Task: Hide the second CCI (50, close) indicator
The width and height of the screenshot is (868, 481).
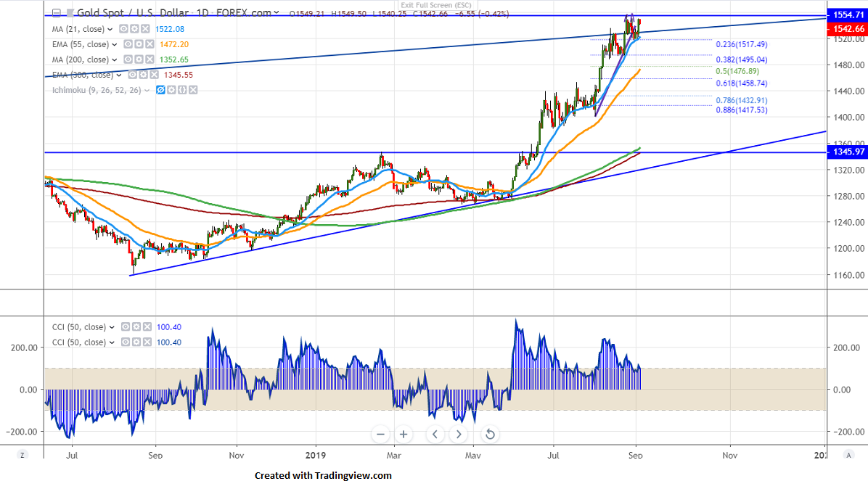Action: 126,342
